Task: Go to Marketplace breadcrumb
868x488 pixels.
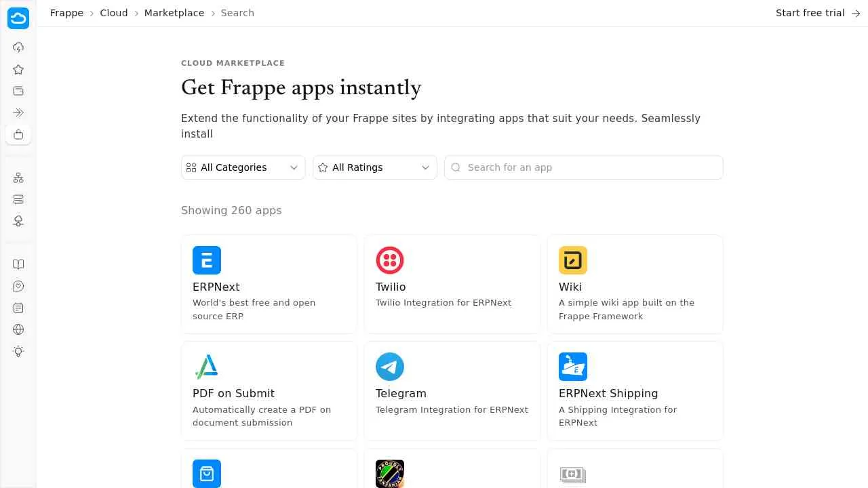Action: (x=174, y=13)
